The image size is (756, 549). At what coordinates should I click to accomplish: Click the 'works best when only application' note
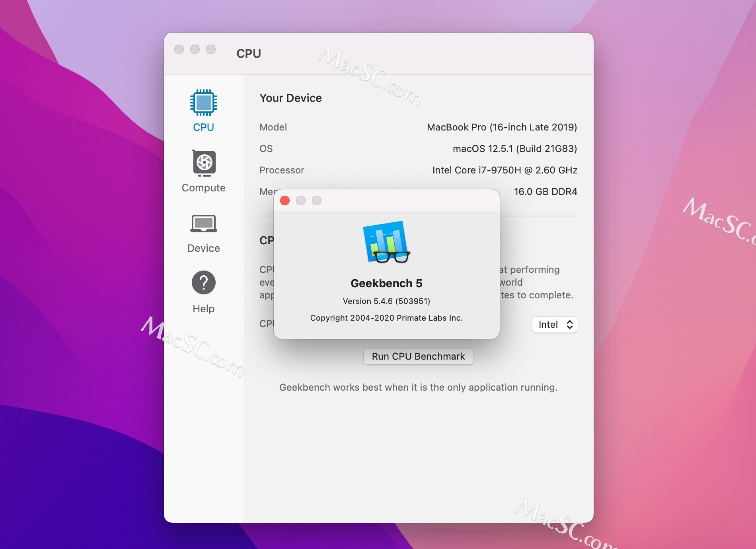418,387
